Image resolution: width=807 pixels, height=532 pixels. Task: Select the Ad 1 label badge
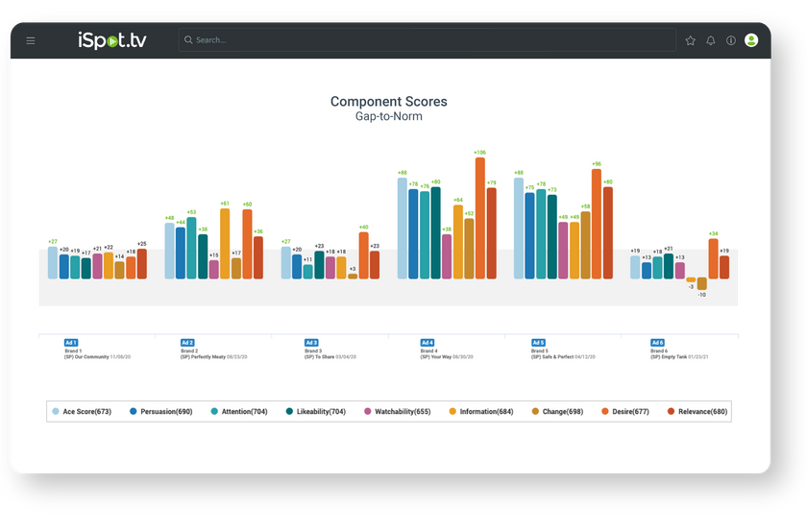pyautogui.click(x=70, y=343)
